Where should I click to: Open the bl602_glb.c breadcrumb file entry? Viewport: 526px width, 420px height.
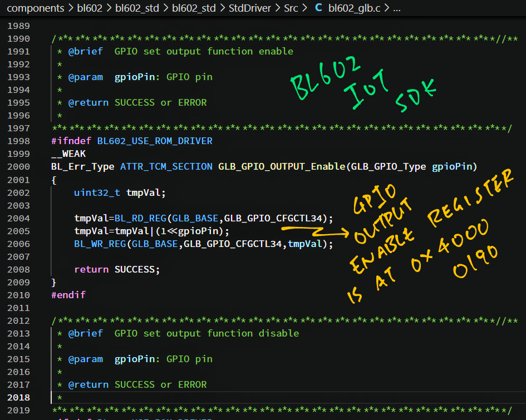point(354,8)
